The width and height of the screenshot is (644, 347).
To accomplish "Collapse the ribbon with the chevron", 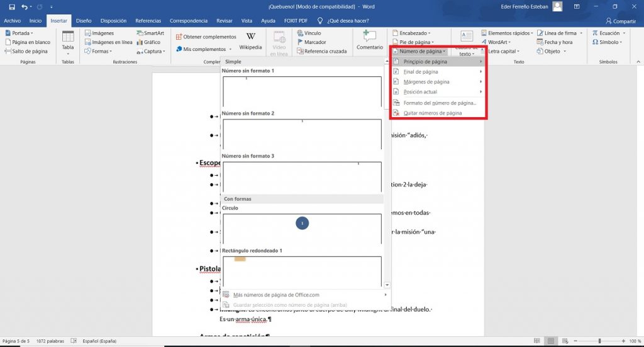I will 638,62.
